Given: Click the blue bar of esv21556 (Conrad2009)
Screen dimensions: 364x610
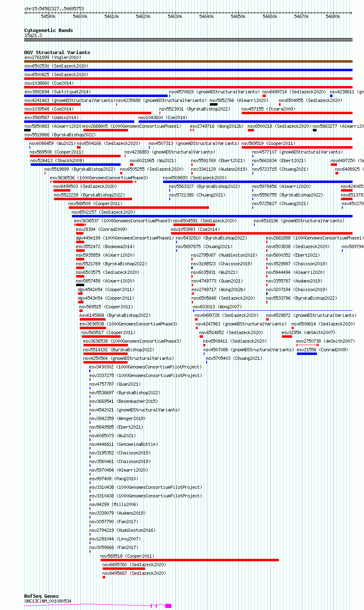Looking at the screenshot, I should tap(307, 354).
